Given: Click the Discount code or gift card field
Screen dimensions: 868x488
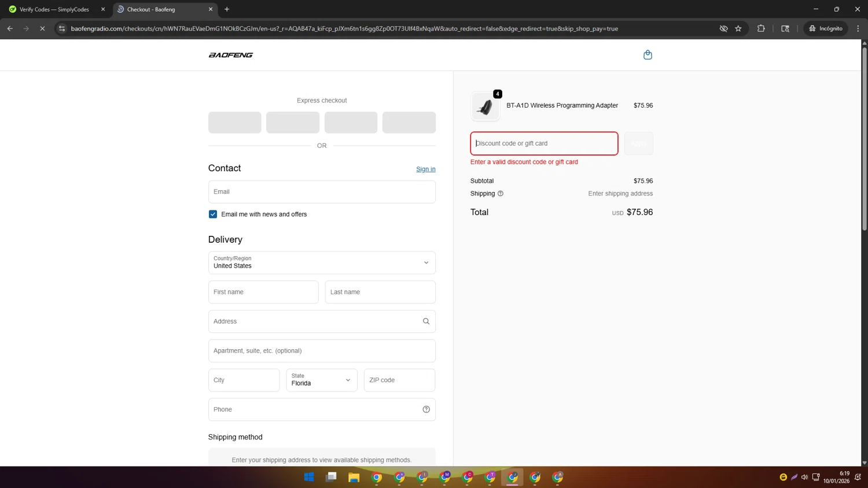Looking at the screenshot, I should [544, 143].
